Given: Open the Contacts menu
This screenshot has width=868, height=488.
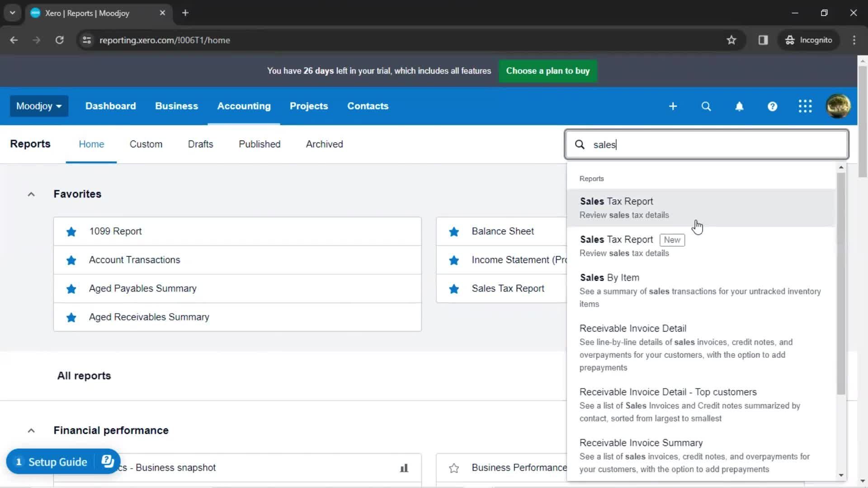Looking at the screenshot, I should point(368,106).
